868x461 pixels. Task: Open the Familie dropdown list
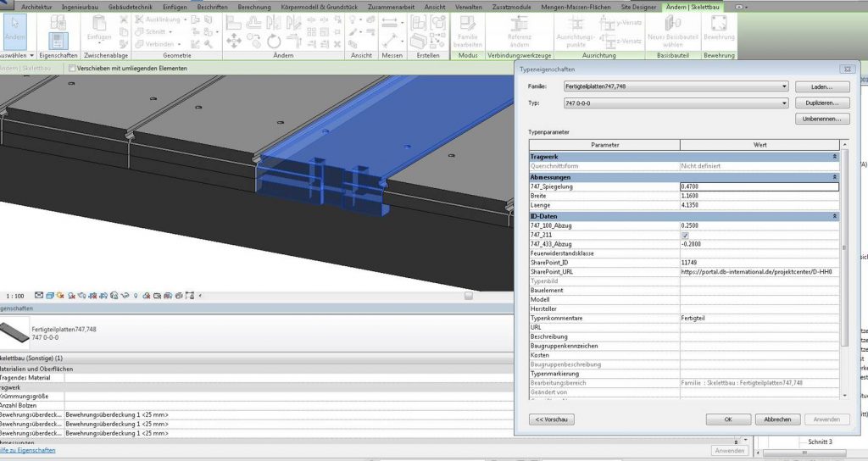point(786,86)
